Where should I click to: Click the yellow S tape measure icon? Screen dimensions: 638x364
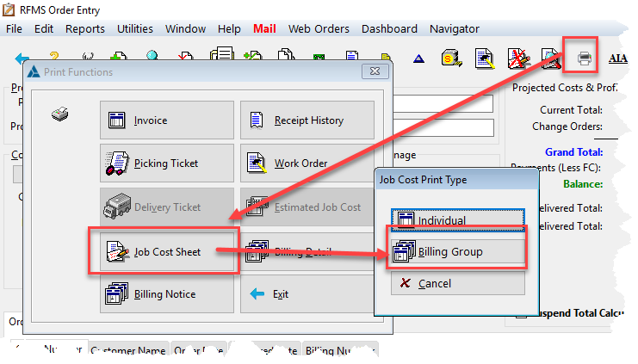(452, 59)
